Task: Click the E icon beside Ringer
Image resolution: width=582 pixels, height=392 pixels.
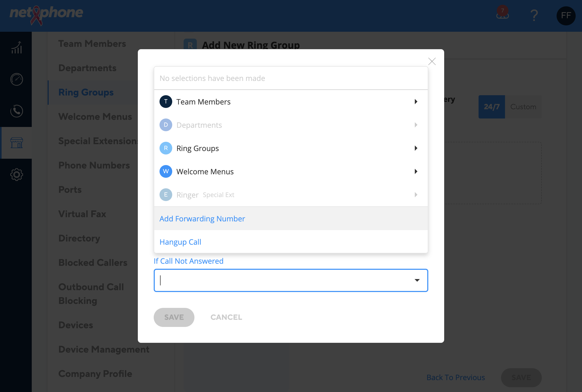Action: pos(166,195)
